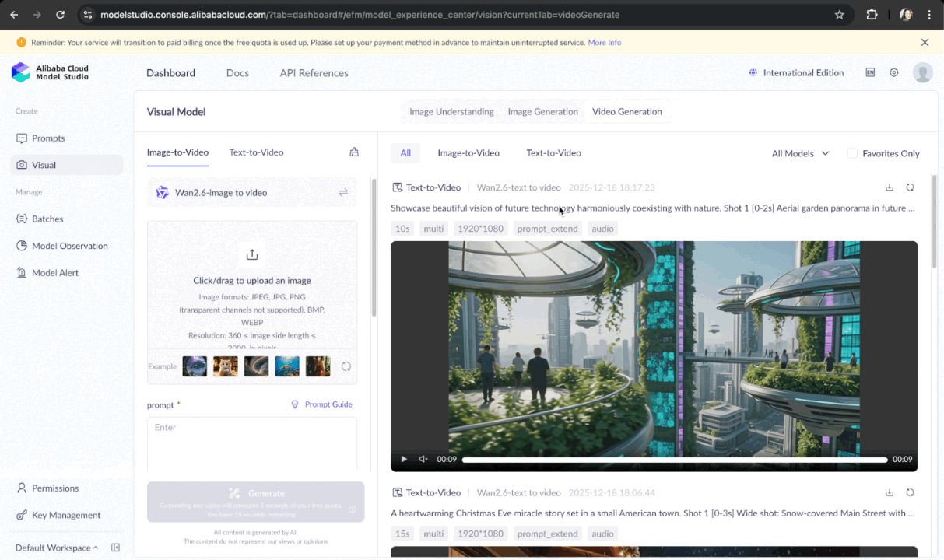The width and height of the screenshot is (944, 560).
Task: Click the More Info link in banner
Action: [604, 43]
